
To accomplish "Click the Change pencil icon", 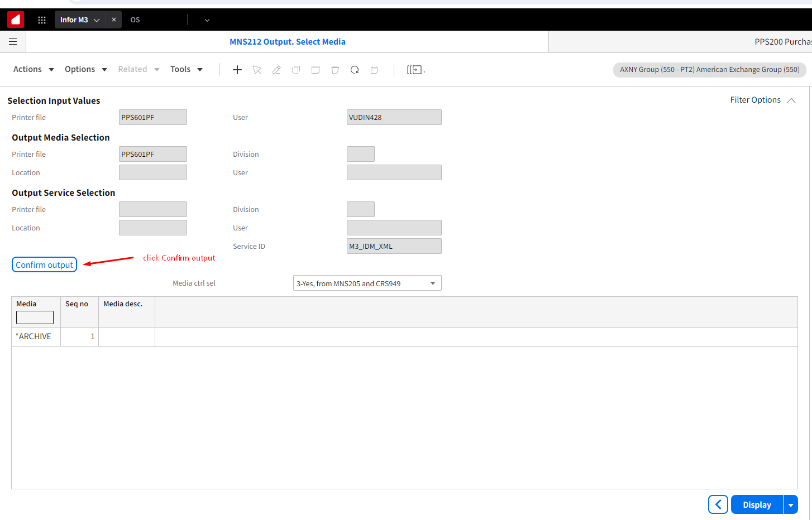I will [x=276, y=70].
